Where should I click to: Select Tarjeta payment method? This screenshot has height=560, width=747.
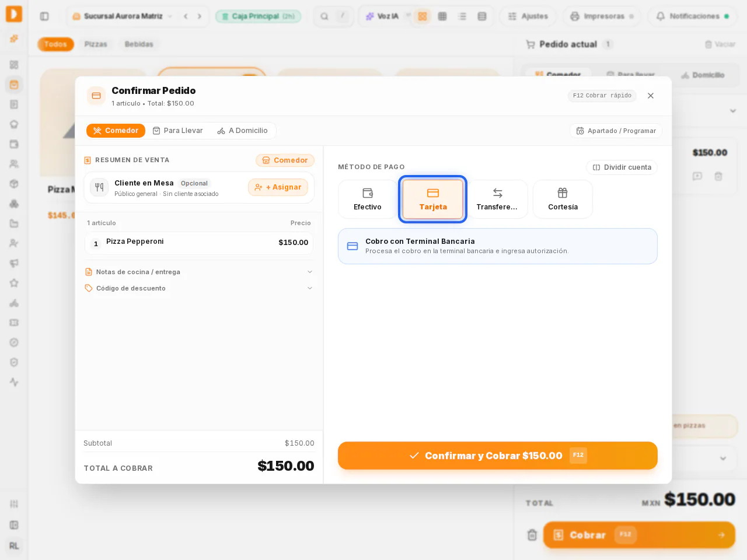pyautogui.click(x=433, y=199)
